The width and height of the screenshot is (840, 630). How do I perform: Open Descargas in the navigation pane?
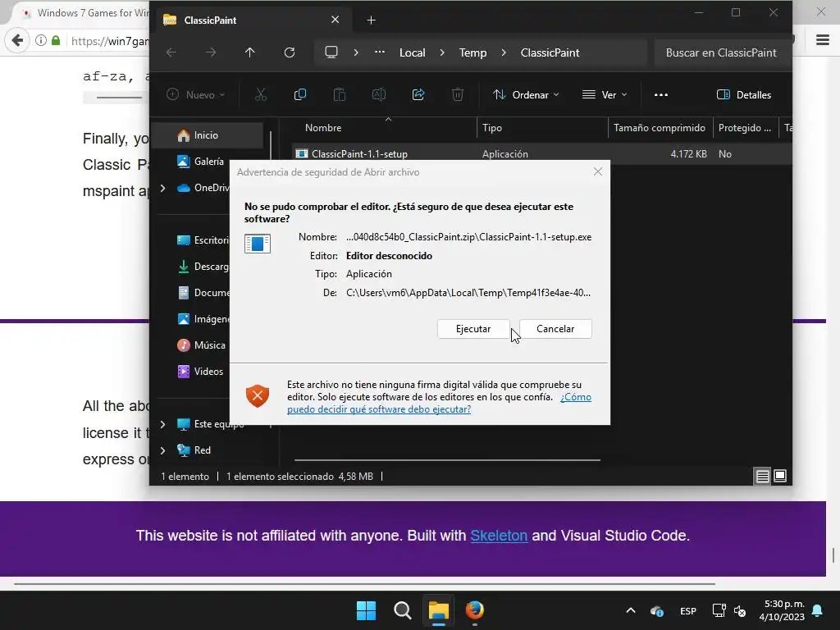click(203, 267)
